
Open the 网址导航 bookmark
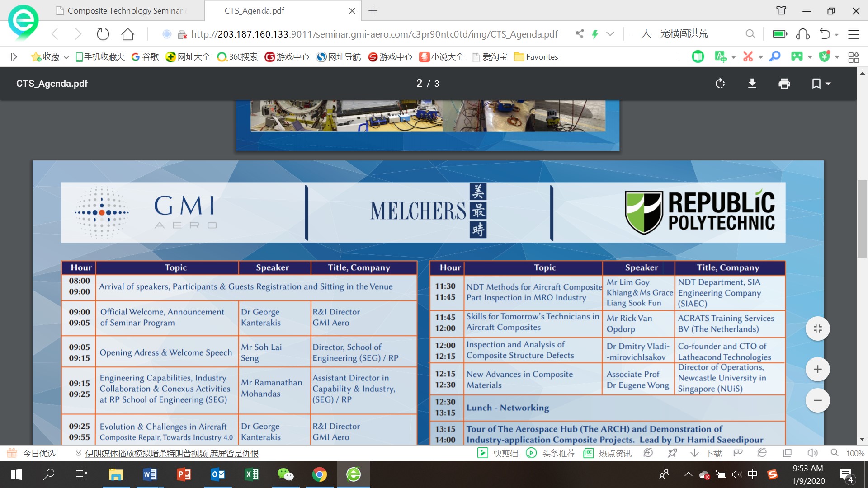click(x=339, y=57)
